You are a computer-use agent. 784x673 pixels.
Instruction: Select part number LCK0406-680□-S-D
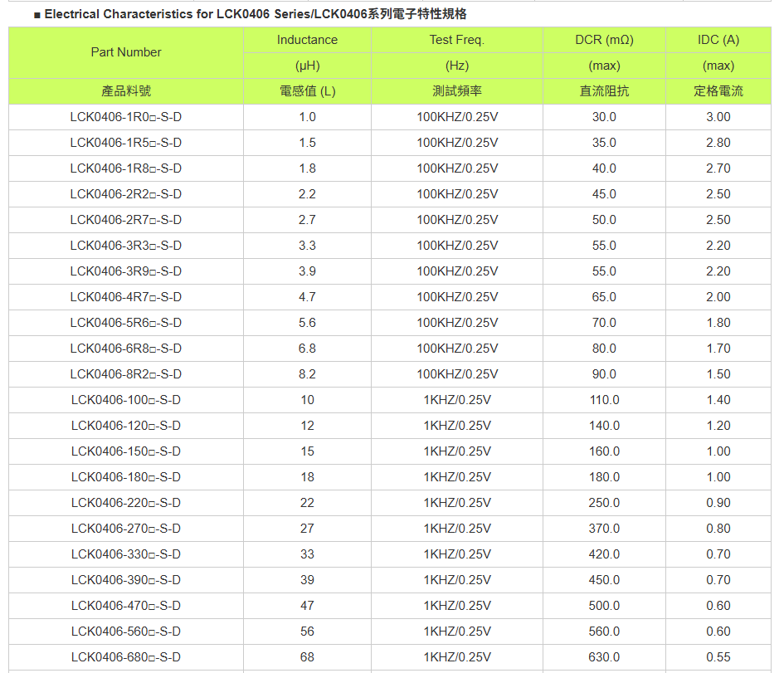126,657
